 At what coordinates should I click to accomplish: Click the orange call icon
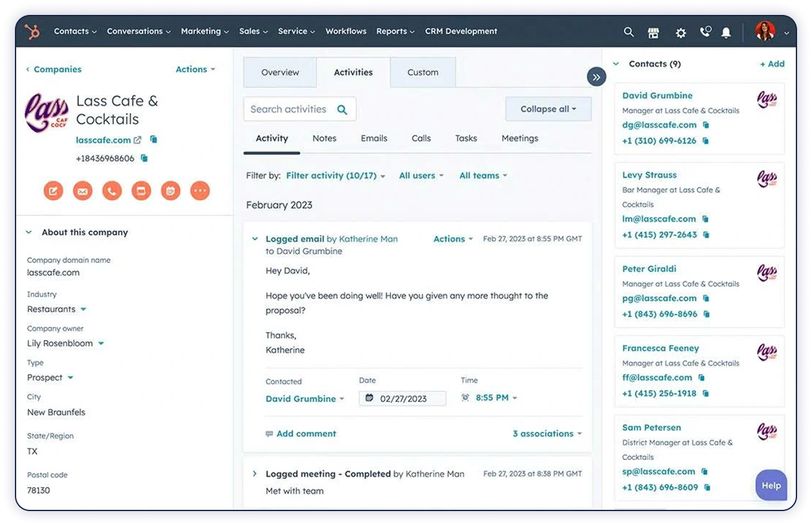(112, 191)
